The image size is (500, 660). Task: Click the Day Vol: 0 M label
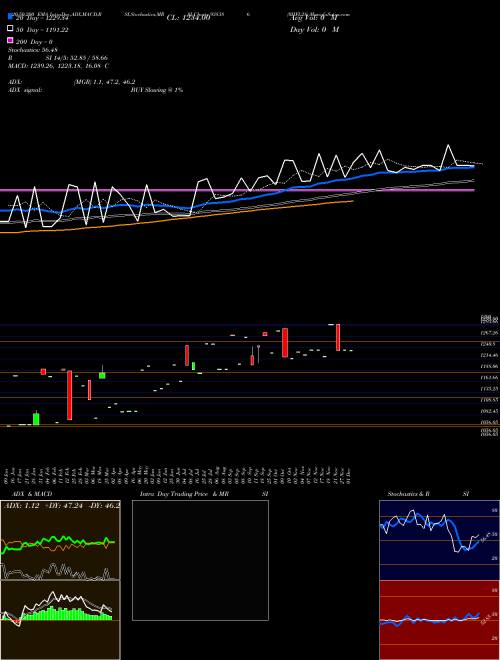pyautogui.click(x=314, y=30)
